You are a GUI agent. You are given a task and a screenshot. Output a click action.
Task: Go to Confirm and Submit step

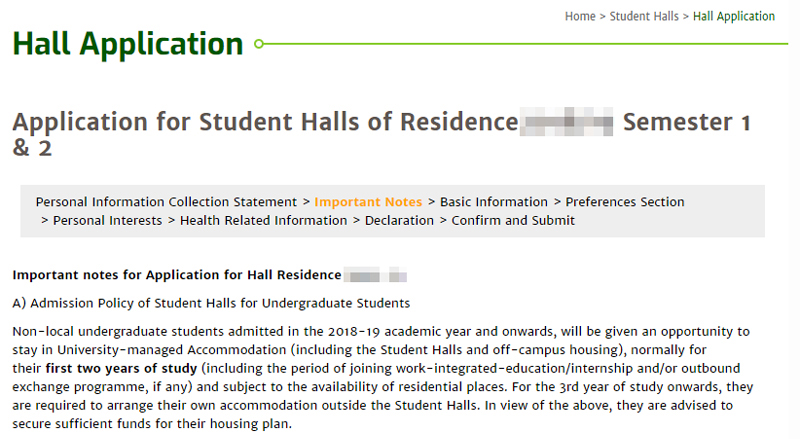[513, 221]
